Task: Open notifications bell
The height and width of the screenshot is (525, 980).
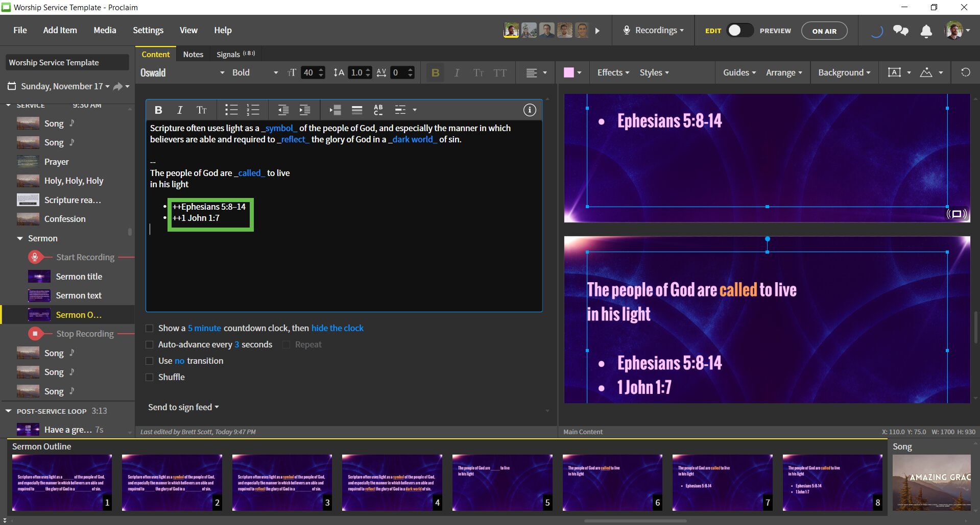Action: coord(926,31)
